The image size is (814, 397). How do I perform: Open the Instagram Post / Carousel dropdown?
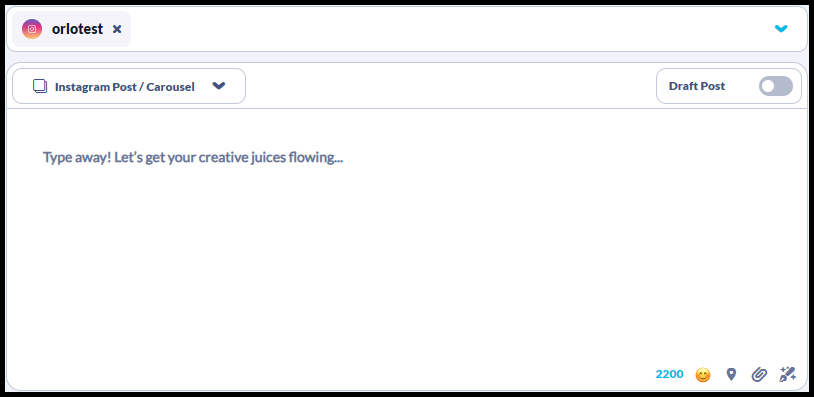(129, 86)
